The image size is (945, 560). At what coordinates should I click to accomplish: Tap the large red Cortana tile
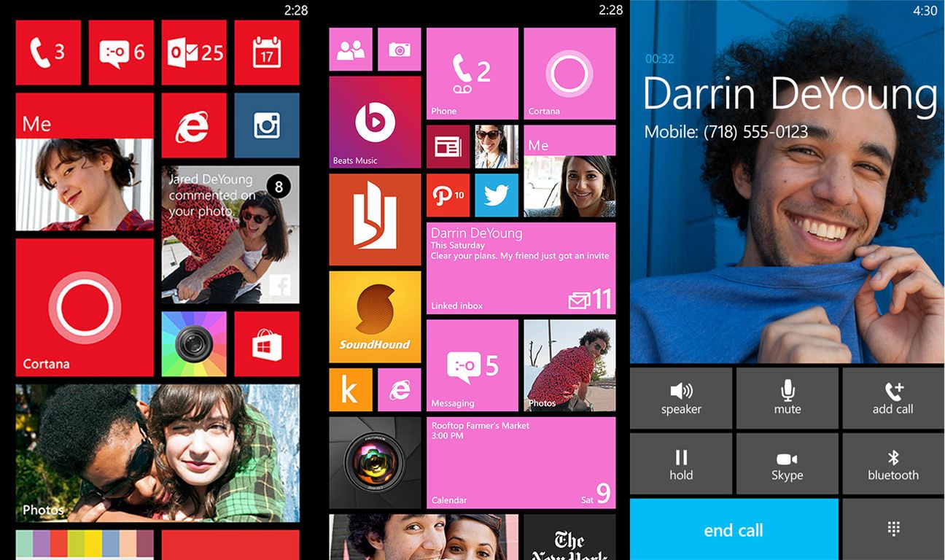point(85,308)
